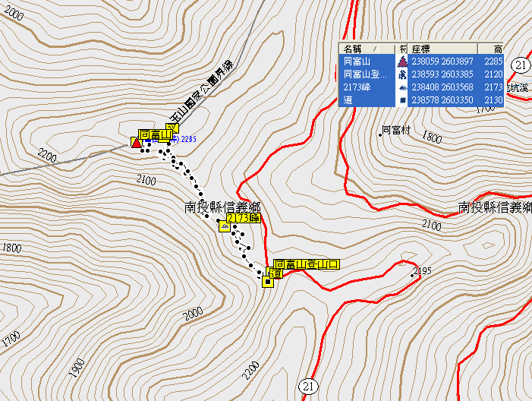This screenshot has height=401, width=532.
Task: Click the peak symbol in 2173峰 row
Action: coord(402,87)
